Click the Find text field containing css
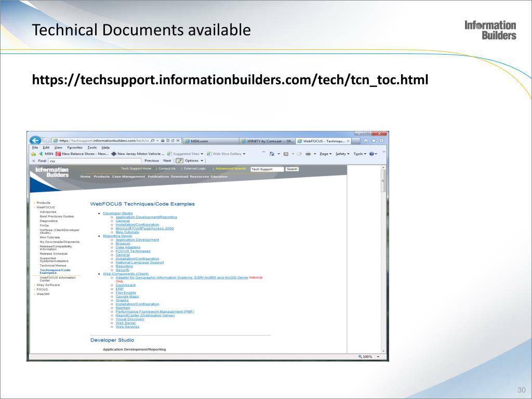The width and height of the screenshot is (532, 399). pos(95,161)
